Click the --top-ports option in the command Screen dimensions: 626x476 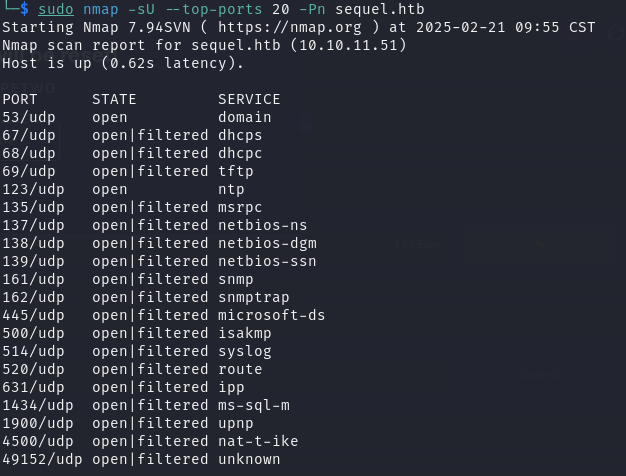click(x=209, y=9)
